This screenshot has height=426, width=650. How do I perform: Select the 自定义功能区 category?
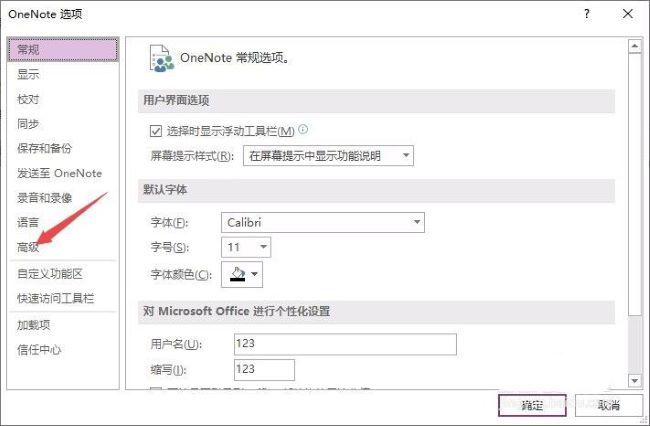49,273
